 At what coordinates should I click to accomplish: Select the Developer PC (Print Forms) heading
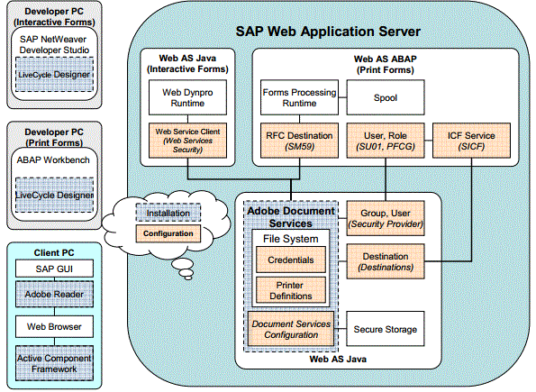pos(54,137)
